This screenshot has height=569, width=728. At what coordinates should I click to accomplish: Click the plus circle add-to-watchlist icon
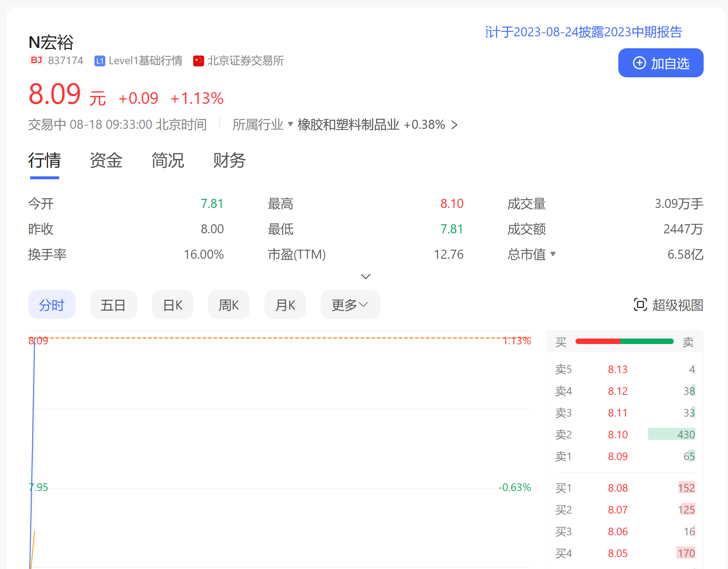pyautogui.click(x=639, y=63)
